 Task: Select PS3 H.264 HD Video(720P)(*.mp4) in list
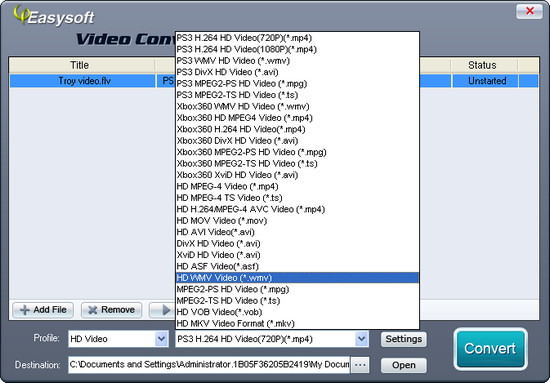click(297, 38)
